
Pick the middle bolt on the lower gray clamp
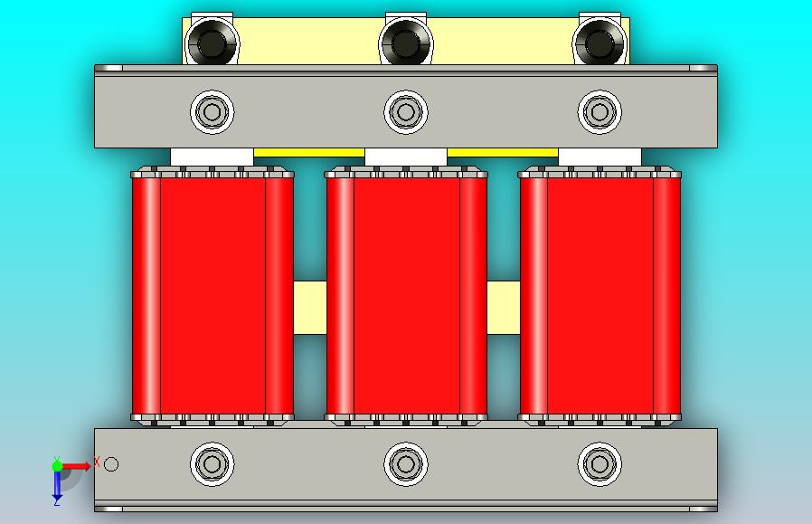406,464
